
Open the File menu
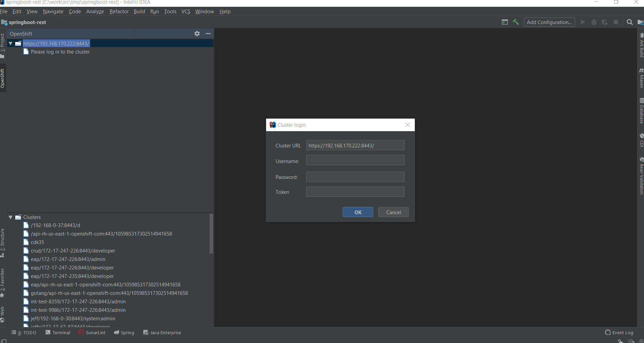(3, 11)
